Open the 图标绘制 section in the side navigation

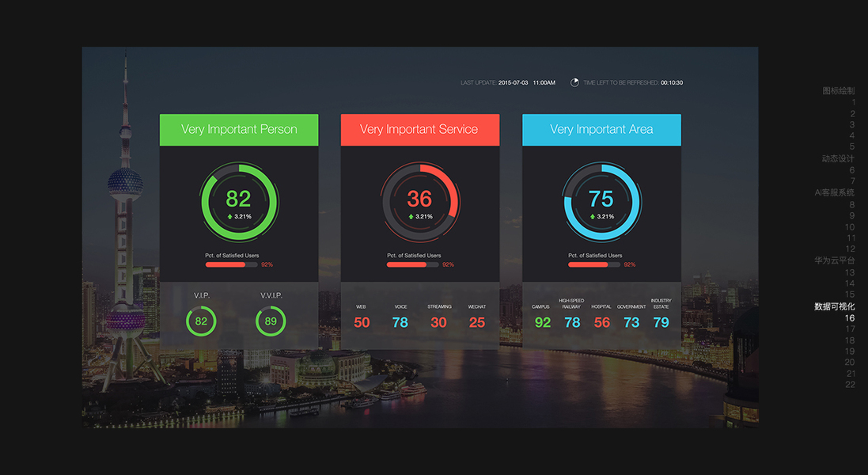coord(838,91)
